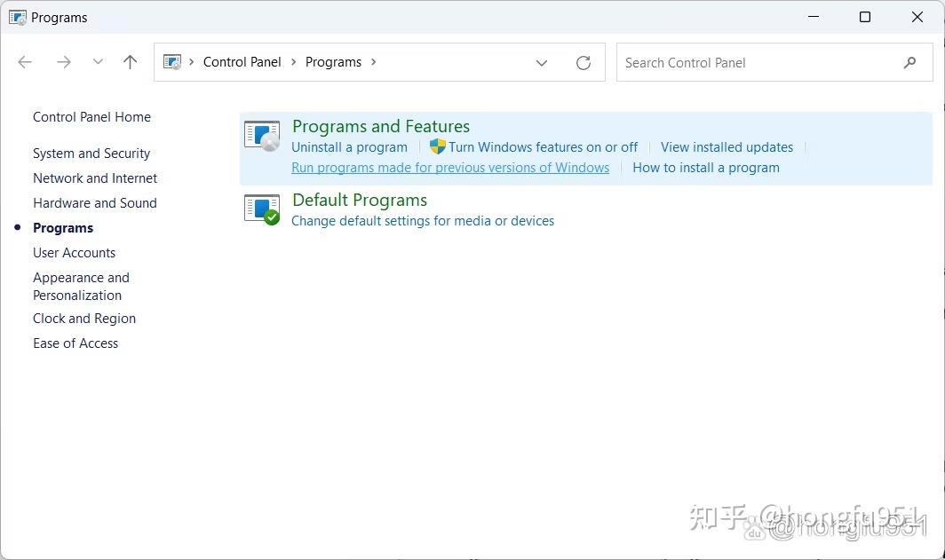Open Change default settings for media or devices
The height and width of the screenshot is (560, 945).
pos(423,221)
